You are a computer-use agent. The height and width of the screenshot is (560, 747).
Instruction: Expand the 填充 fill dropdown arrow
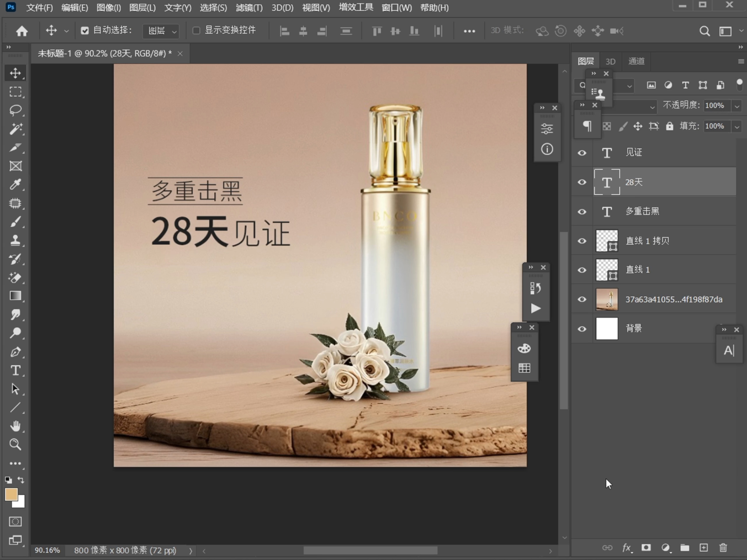pos(737,127)
